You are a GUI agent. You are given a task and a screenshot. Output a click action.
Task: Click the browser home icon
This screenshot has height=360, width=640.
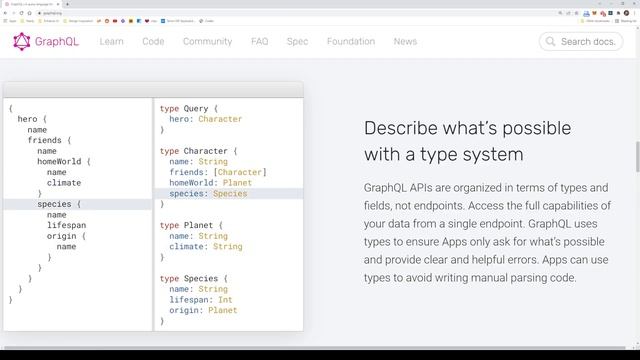pyautogui.click(x=29, y=13)
